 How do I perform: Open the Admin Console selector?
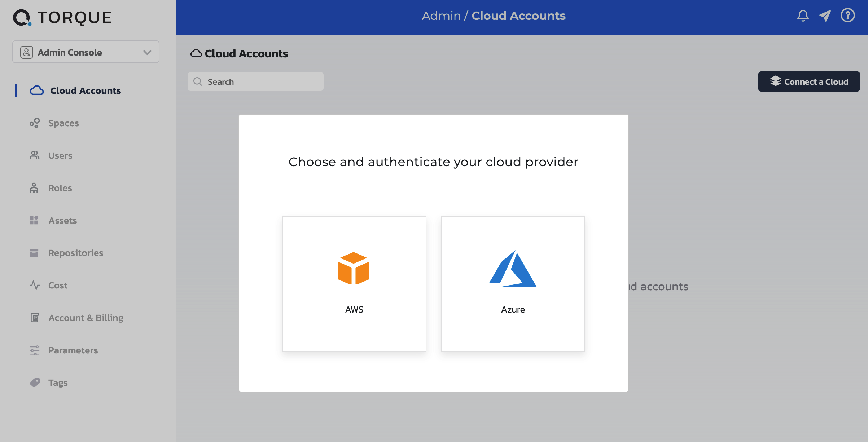click(86, 52)
